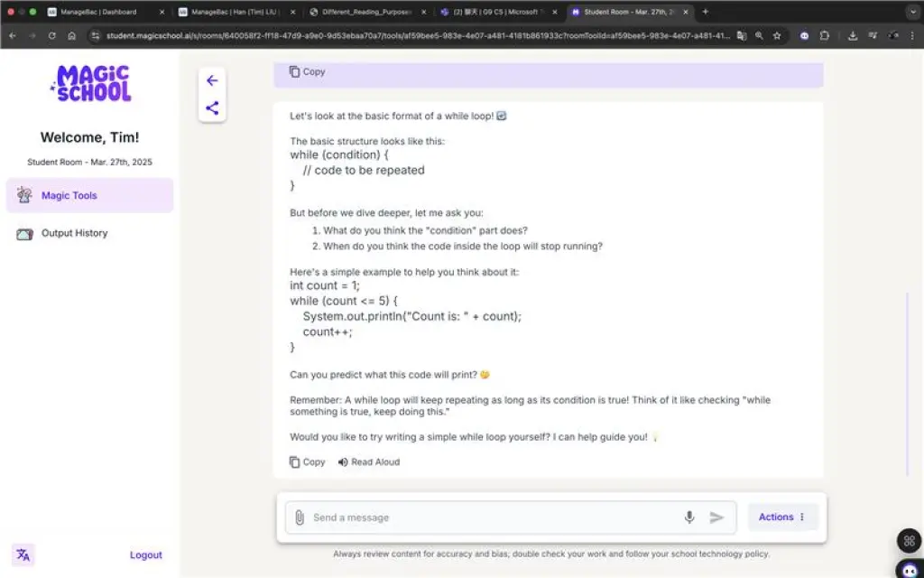The image size is (924, 578).
Task: Click the paperclip attach file icon
Action: [300, 517]
